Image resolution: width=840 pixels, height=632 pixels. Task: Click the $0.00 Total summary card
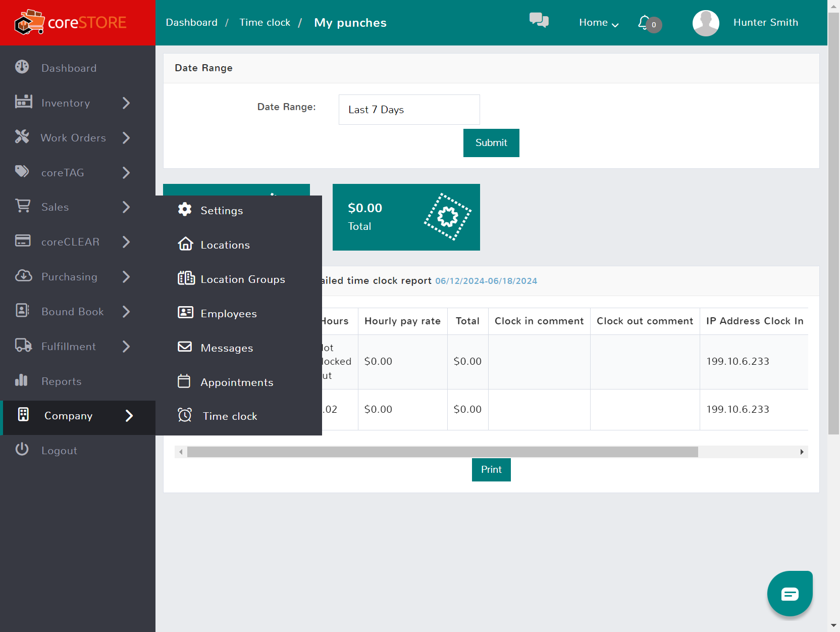click(406, 217)
